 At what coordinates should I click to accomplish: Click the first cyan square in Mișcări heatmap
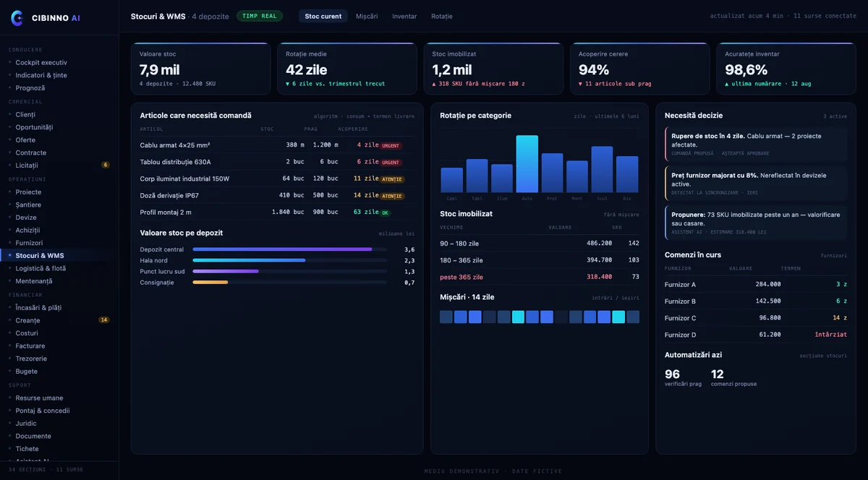pos(518,317)
